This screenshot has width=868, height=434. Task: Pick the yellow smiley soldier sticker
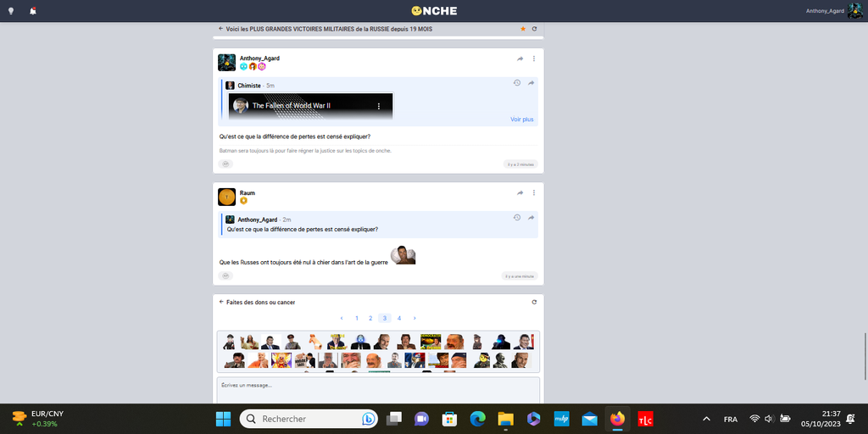pyautogui.click(x=481, y=359)
